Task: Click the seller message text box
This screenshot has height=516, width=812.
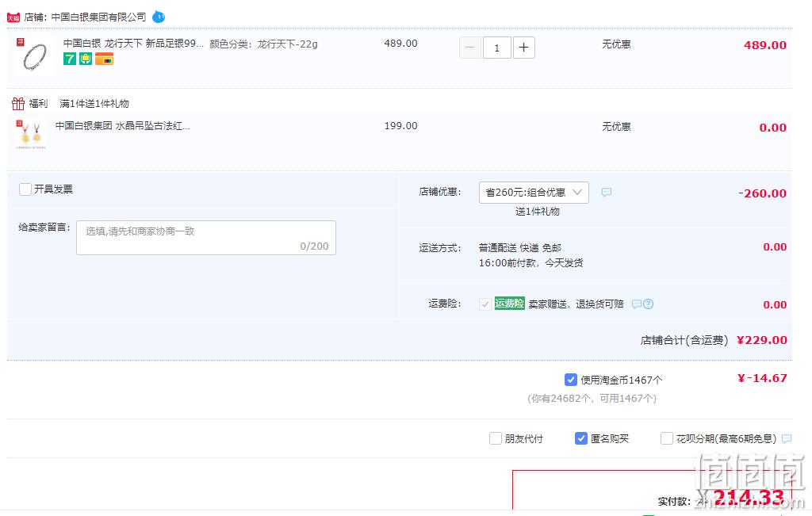Action: (x=206, y=238)
